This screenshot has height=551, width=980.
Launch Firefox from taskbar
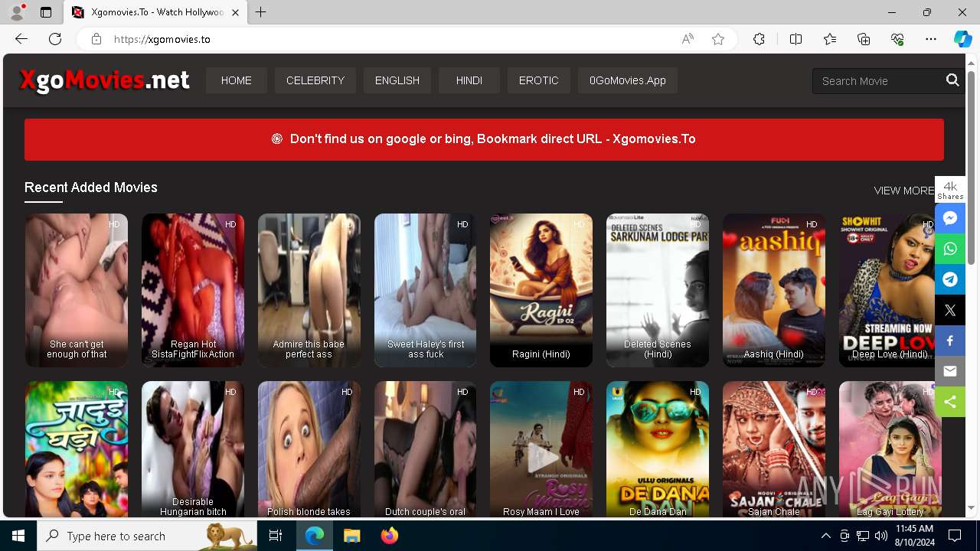[x=390, y=536]
